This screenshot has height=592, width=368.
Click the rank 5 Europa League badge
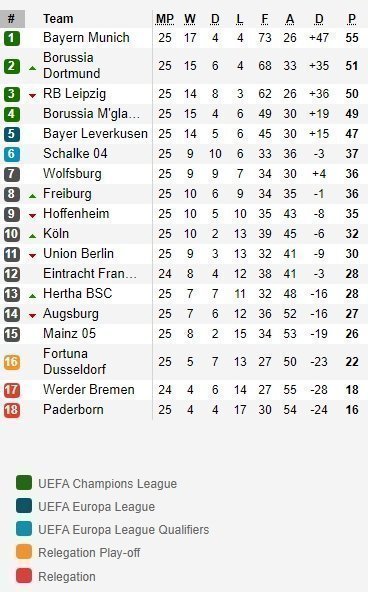tap(12, 134)
